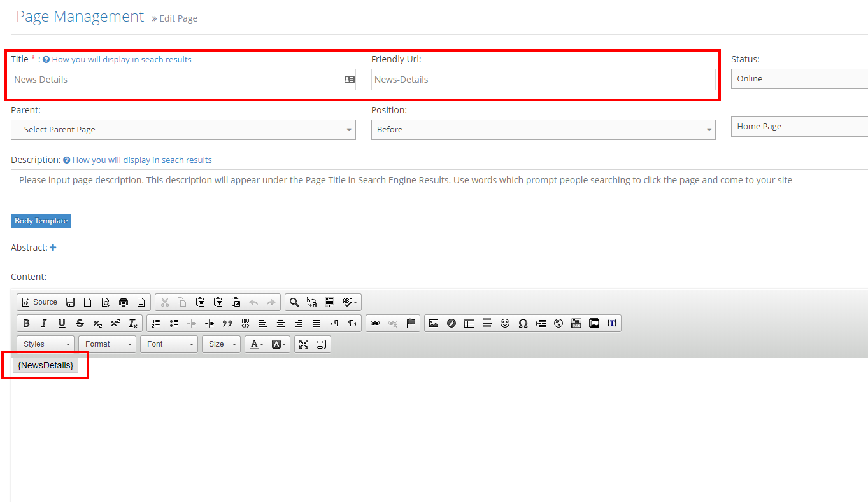
Task: Insert an image using the Image icon
Action: (434, 323)
